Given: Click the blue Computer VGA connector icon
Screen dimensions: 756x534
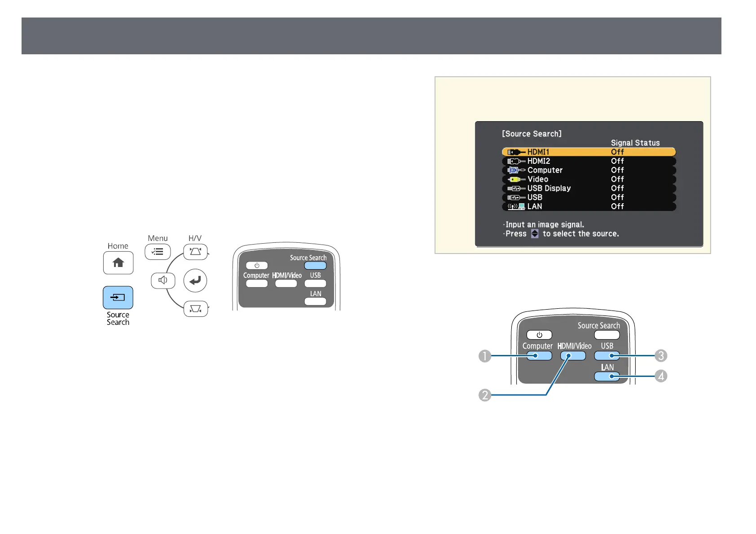Looking at the screenshot, I should (516, 170).
